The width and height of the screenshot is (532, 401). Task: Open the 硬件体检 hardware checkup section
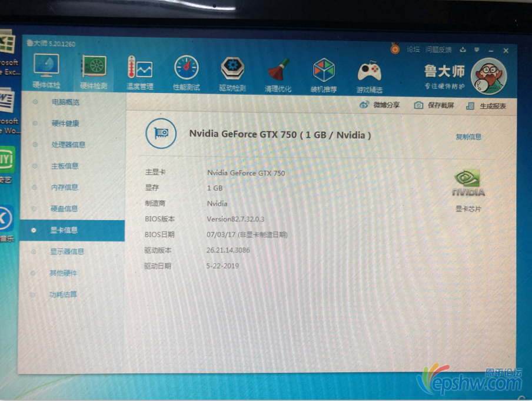click(46, 71)
